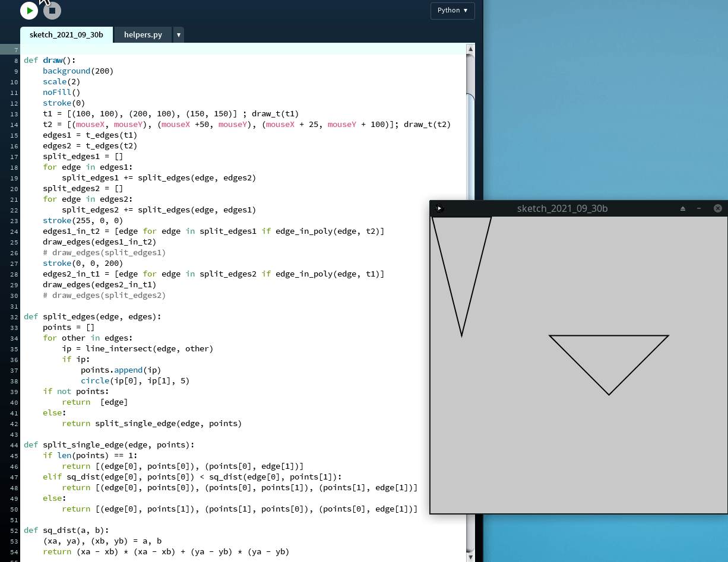The height and width of the screenshot is (562, 728).
Task: Stop the running sketch
Action: (52, 10)
